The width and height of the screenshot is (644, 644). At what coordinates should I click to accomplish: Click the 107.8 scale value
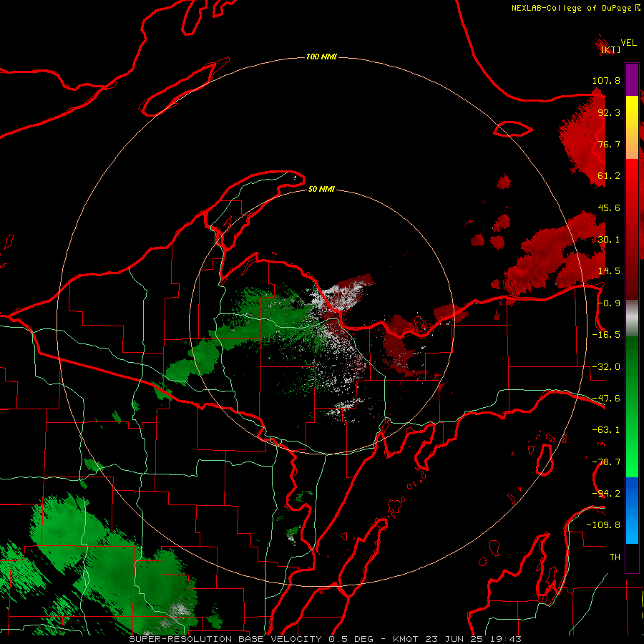click(606, 80)
